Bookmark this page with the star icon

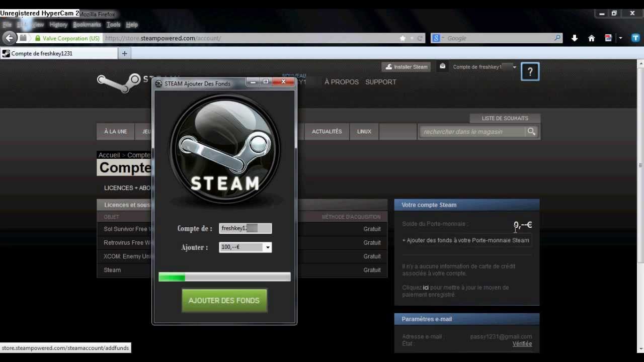pyautogui.click(x=403, y=38)
